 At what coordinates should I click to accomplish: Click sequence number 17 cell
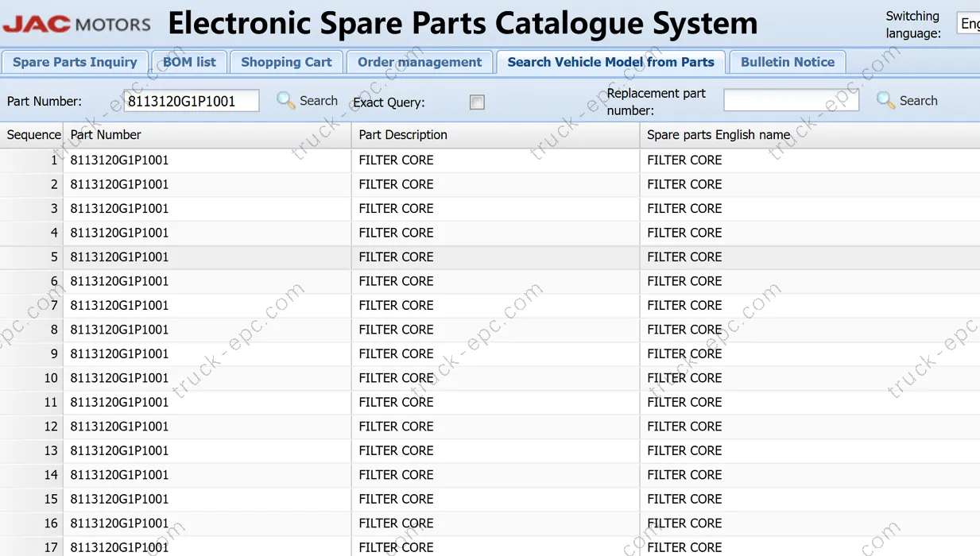32,546
